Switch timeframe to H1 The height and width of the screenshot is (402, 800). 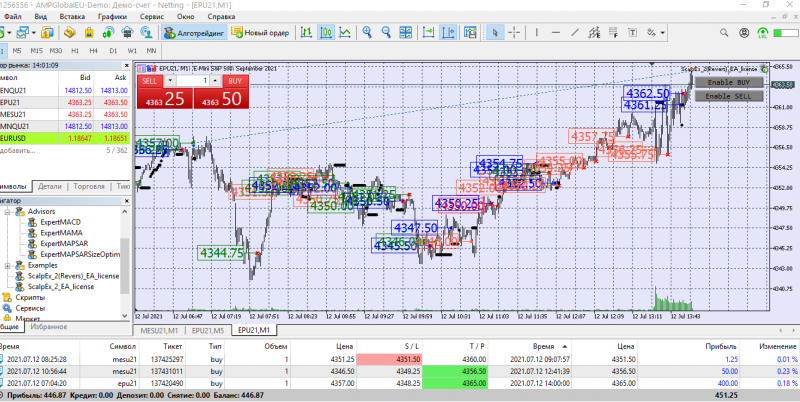(x=75, y=51)
